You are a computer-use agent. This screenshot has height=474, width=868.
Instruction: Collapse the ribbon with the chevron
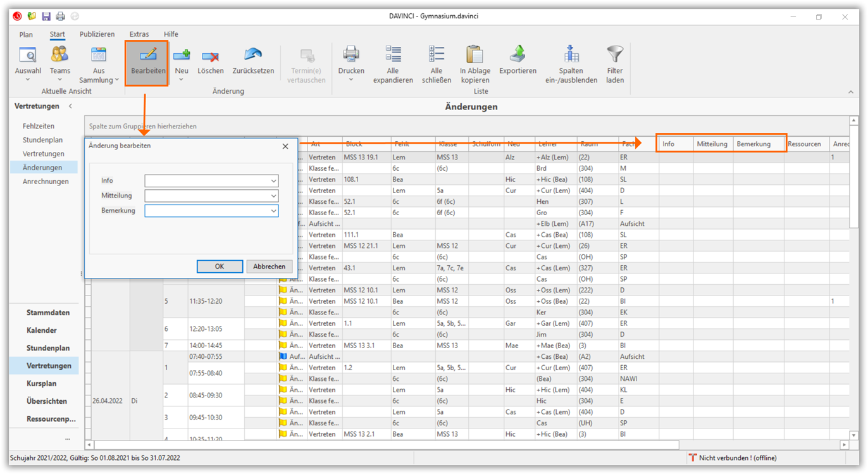tap(851, 92)
